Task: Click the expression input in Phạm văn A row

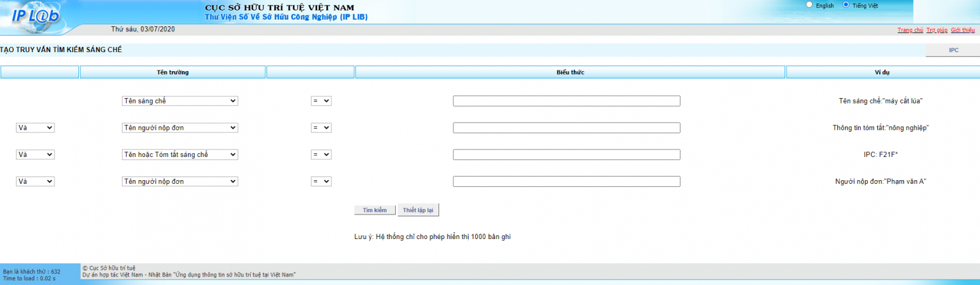Action: click(x=567, y=182)
